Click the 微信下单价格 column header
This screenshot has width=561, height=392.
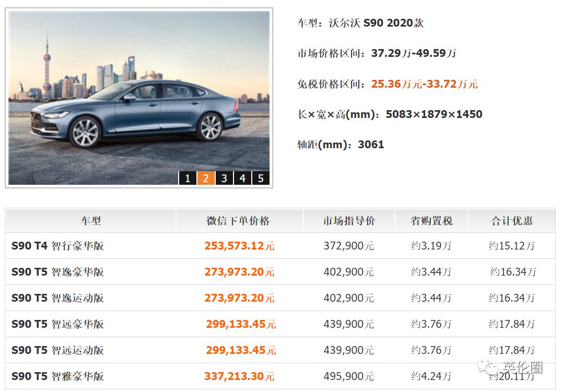click(x=239, y=221)
